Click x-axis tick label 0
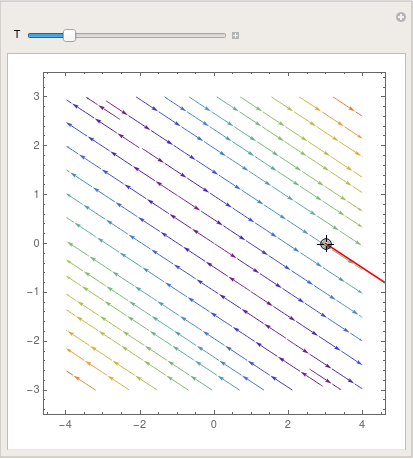The height and width of the screenshot is (459, 413). point(214,424)
